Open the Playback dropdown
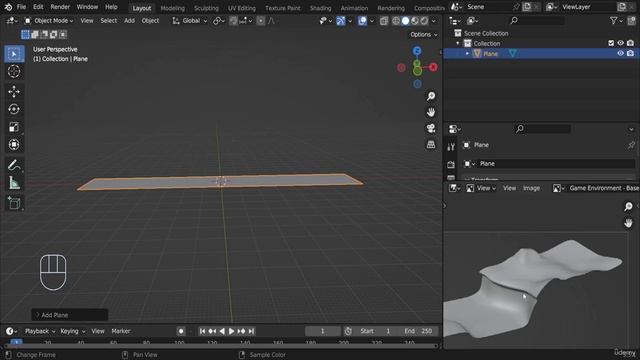This screenshot has height=360, width=640. 40,331
